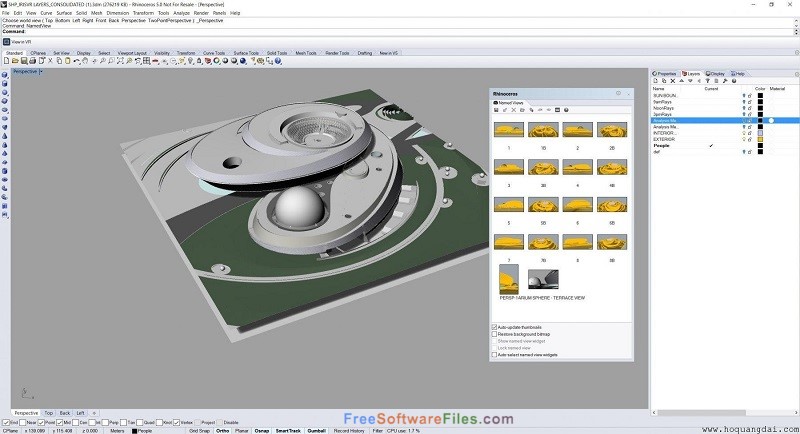Click the New file icon in the Standard toolbar
This screenshot has width=800, height=434.
pos(6,61)
